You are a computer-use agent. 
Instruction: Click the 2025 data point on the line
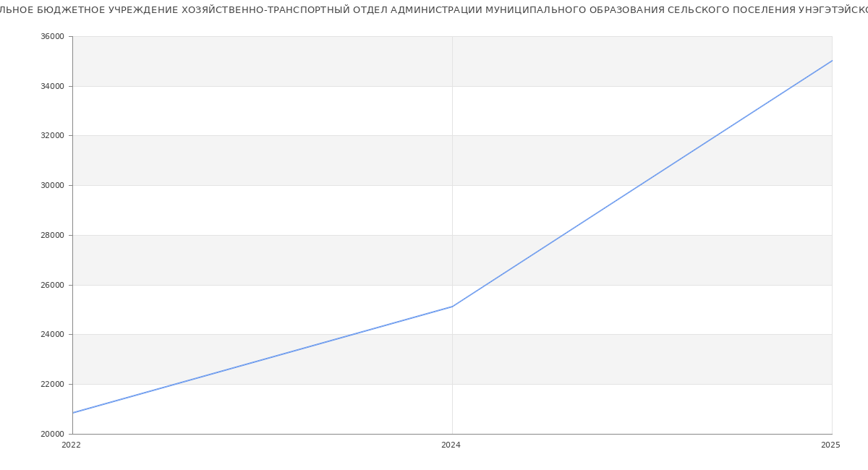(x=831, y=61)
